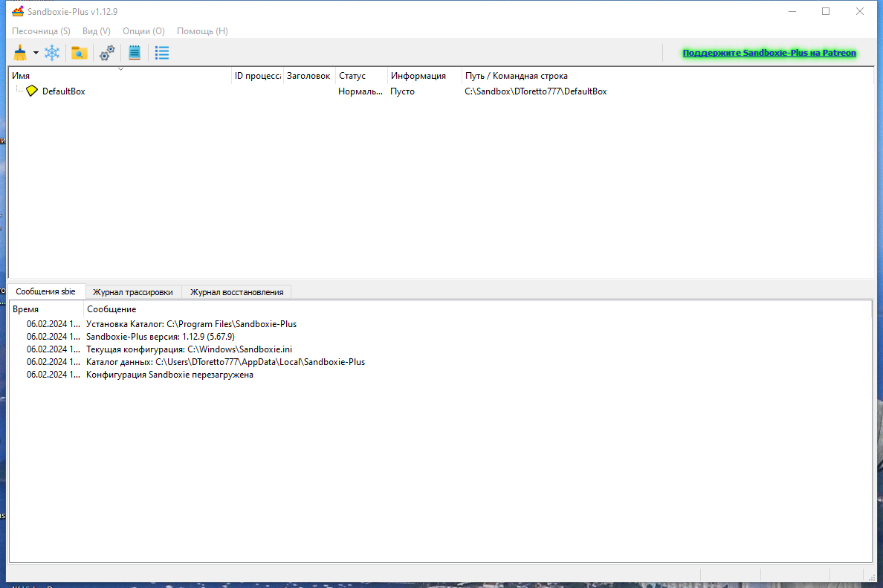The height and width of the screenshot is (588, 883).
Task: Open the Поддержите Sandboxie-Plus на Patreon link
Action: [769, 53]
